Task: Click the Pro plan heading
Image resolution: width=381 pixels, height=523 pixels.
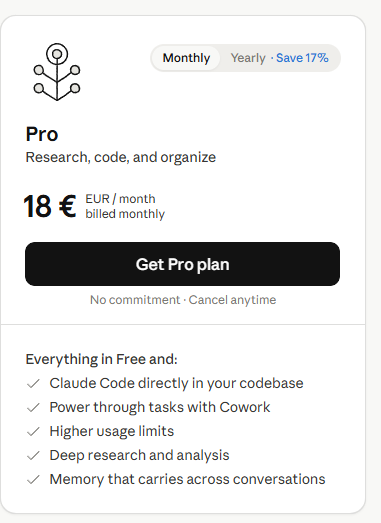Action: tap(42, 134)
